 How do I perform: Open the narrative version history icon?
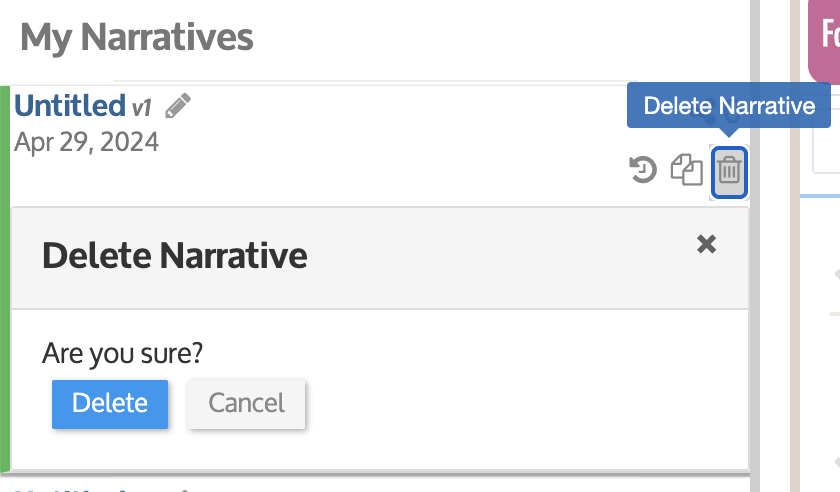tap(642, 170)
